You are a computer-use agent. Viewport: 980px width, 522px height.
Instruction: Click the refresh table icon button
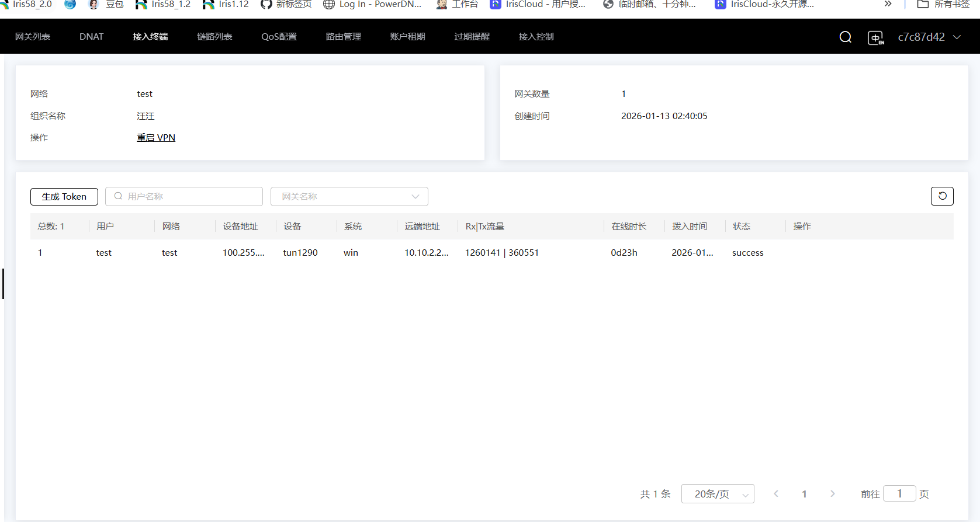tap(942, 196)
